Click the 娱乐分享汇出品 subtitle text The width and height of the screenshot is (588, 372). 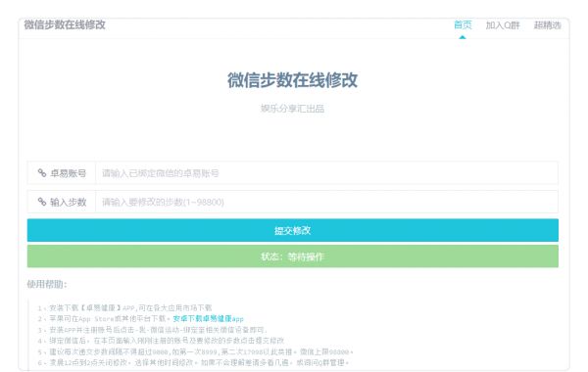[292, 109]
